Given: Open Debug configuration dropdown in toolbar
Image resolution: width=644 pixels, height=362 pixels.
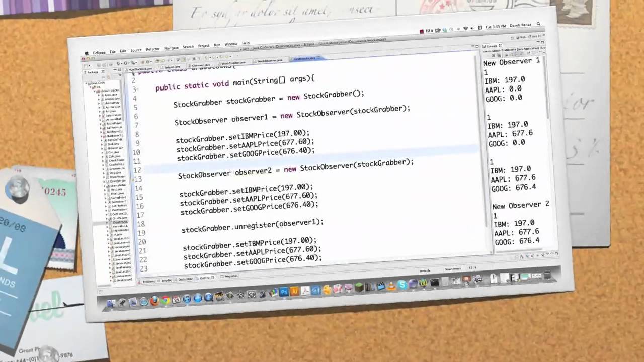Looking at the screenshot, I should [x=121, y=63].
